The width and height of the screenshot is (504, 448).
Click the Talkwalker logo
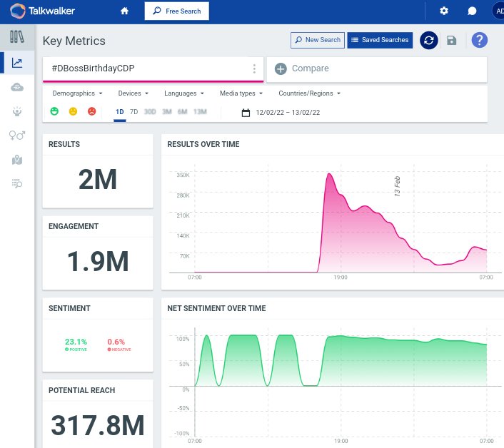coord(42,11)
